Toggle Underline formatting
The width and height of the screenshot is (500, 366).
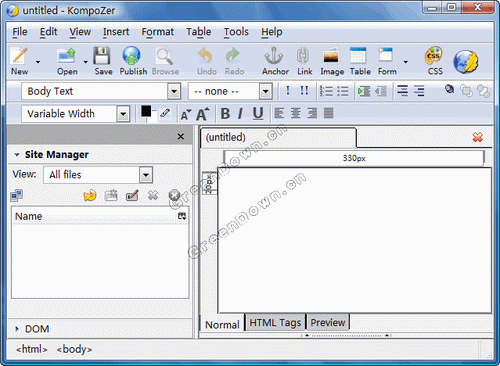[258, 114]
